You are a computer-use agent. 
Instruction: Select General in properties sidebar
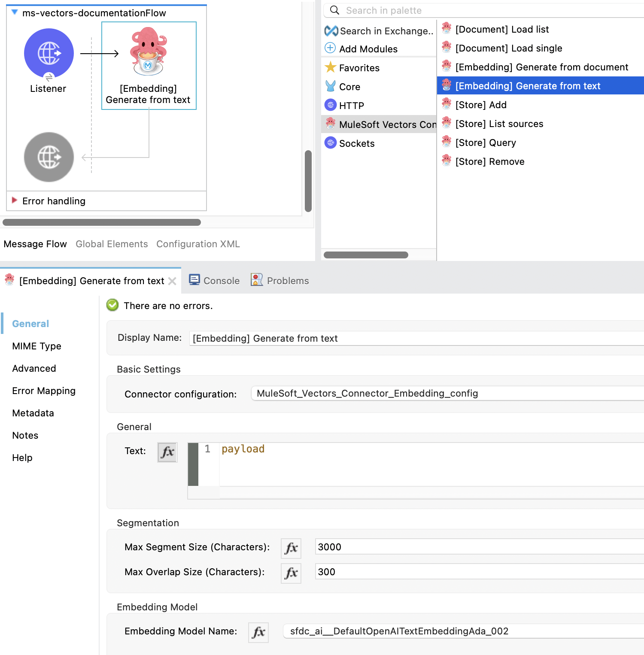tap(30, 324)
